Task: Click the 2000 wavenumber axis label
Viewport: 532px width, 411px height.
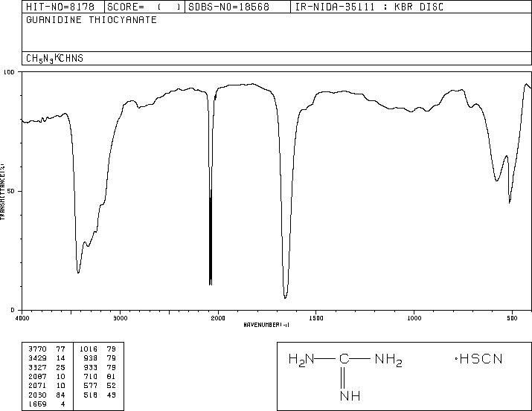Action: point(218,318)
